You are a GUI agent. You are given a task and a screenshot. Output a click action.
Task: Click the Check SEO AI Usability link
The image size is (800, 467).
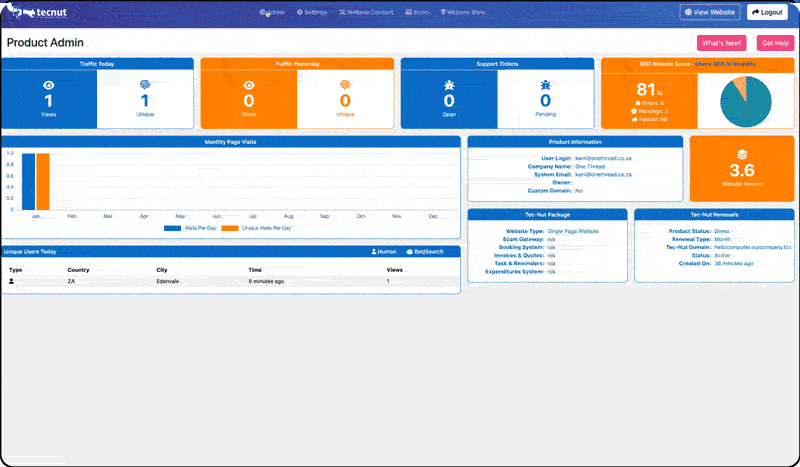726,64
